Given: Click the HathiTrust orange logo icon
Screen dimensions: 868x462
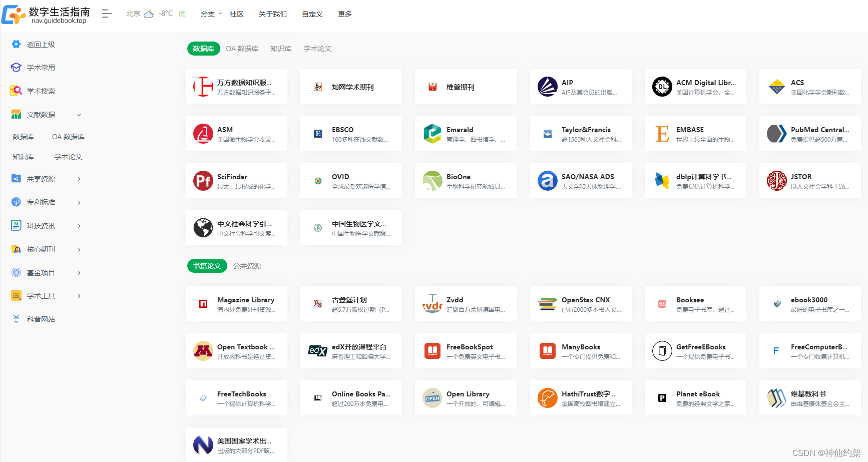Looking at the screenshot, I should (548, 398).
